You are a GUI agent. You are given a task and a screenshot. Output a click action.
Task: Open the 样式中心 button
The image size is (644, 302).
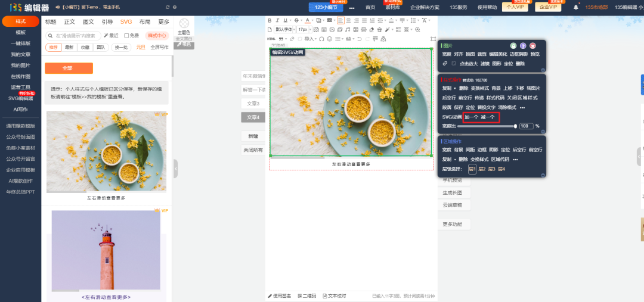click(x=157, y=36)
